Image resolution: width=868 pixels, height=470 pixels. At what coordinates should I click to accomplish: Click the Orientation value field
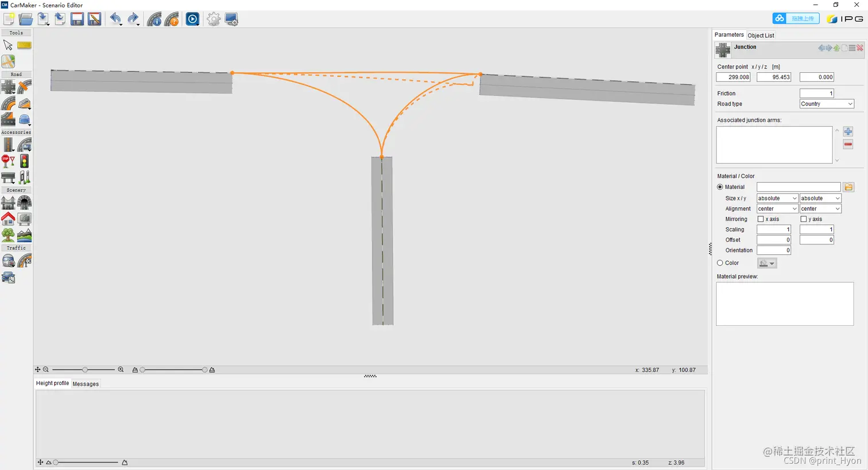pos(774,250)
